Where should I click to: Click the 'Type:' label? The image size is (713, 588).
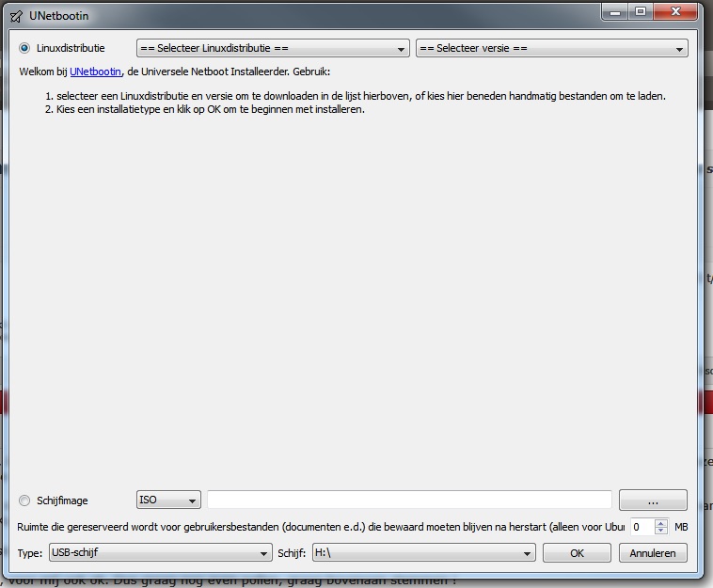pos(30,553)
